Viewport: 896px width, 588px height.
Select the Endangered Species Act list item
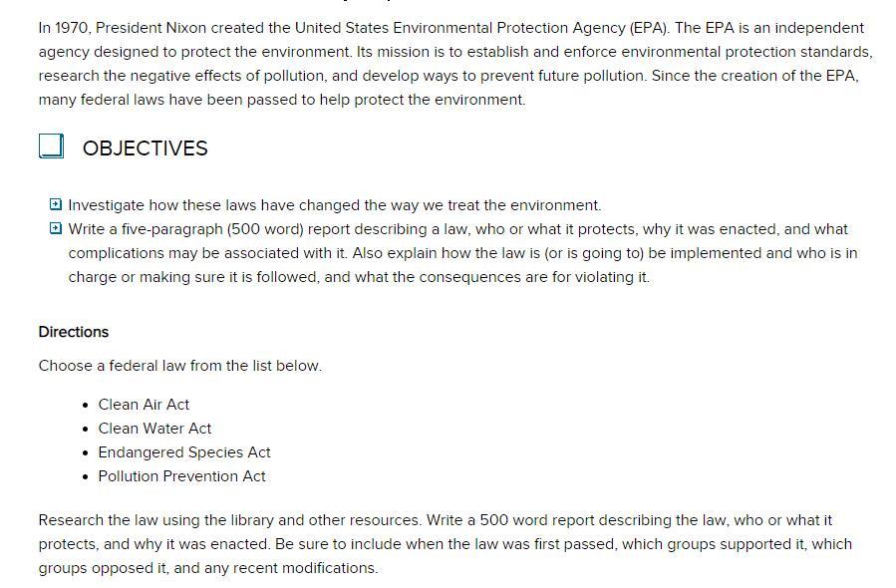coord(184,452)
